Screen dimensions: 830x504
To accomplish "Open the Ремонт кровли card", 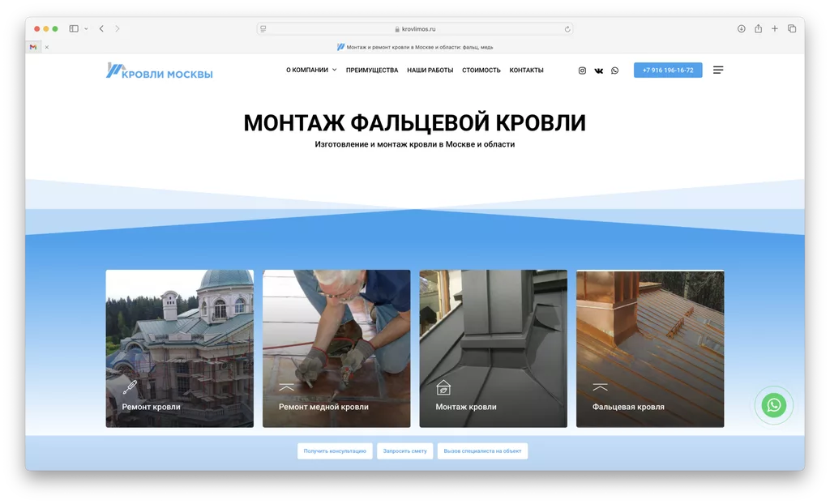I will point(179,348).
